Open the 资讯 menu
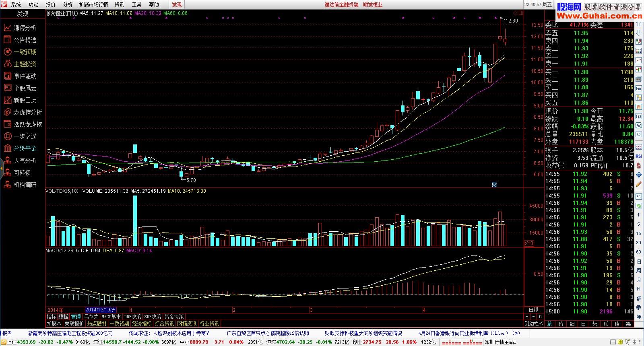This screenshot has width=644, height=346. [120, 4]
